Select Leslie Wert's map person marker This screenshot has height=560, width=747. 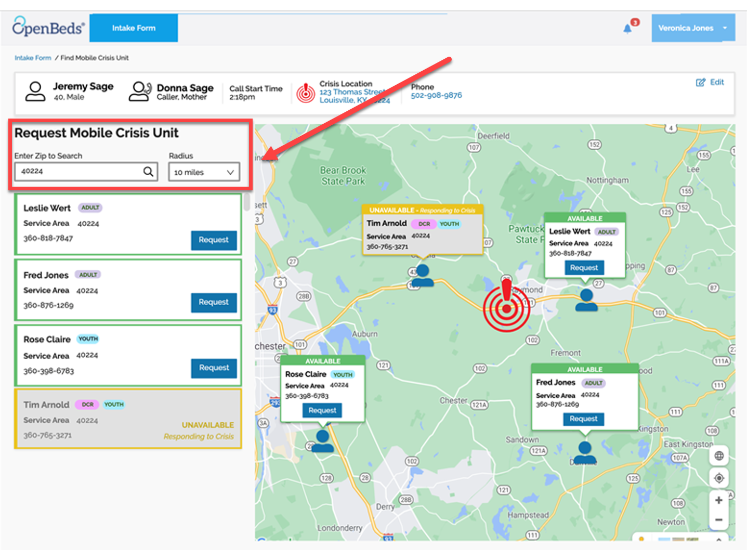pos(586,300)
